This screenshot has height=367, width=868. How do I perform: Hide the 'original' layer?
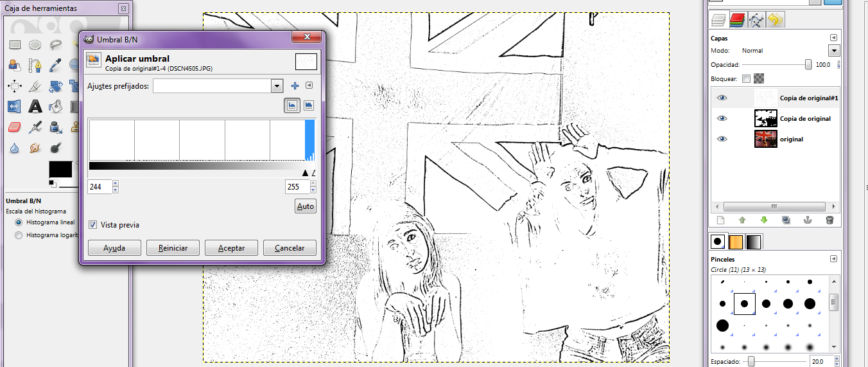click(722, 139)
